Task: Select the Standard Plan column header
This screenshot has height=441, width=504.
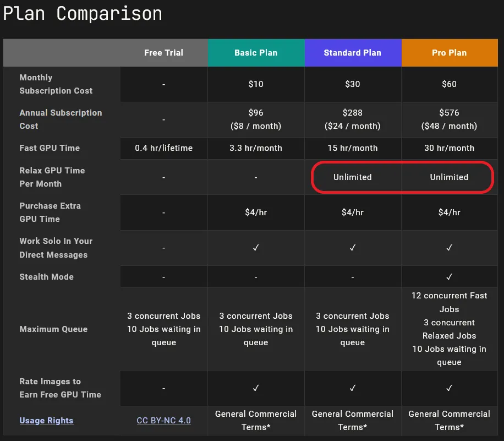Action: click(353, 53)
